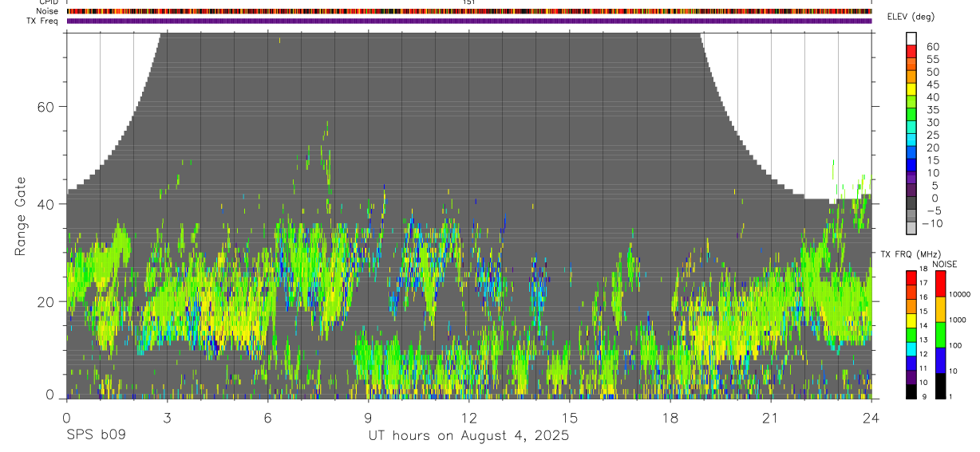The image size is (980, 452).
Task: Click the 'UT hours on August 4, 2025' axis title
Action: 468,436
